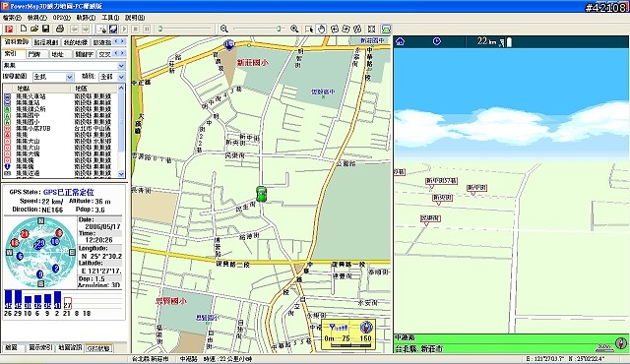Start track playback with the play button
The width and height of the screenshot is (630, 364).
[x=124, y=29]
